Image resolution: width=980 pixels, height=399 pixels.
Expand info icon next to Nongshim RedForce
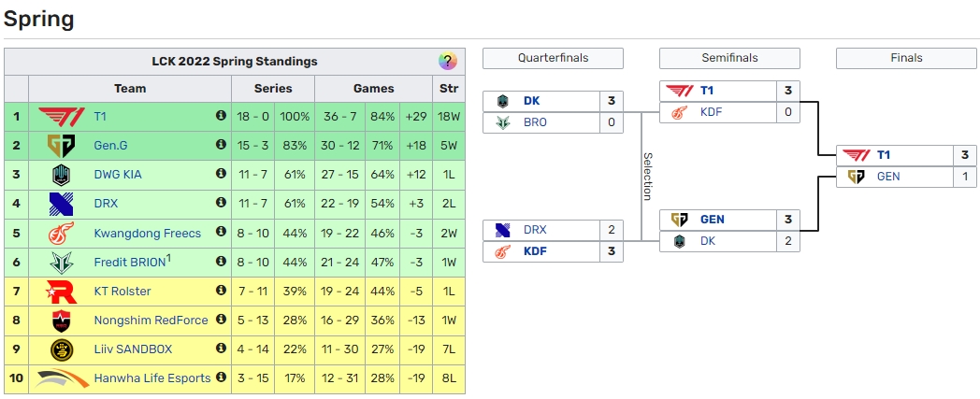222,321
